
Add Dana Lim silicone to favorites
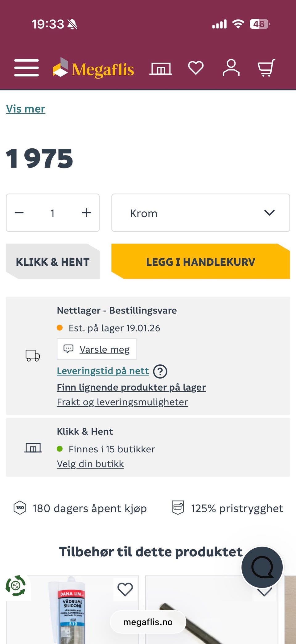tap(125, 589)
